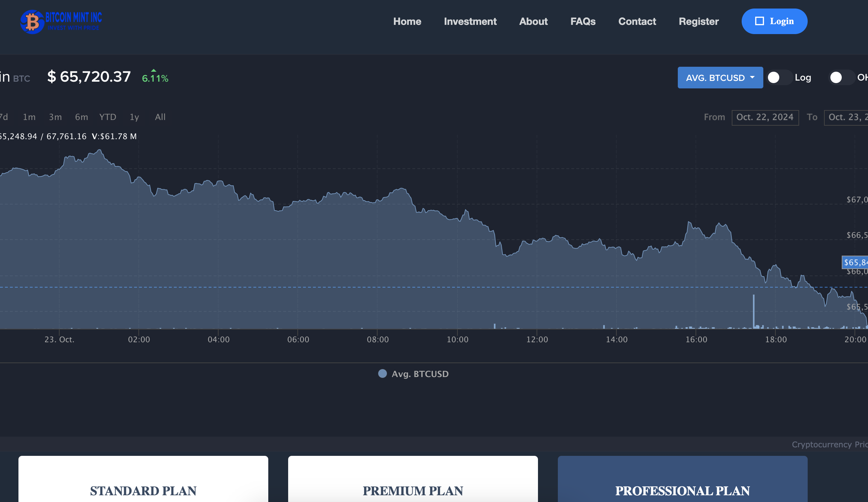Screen dimensions: 868x502
Task: Click the Bitcoin Mint Inc logo
Action: coord(61,22)
